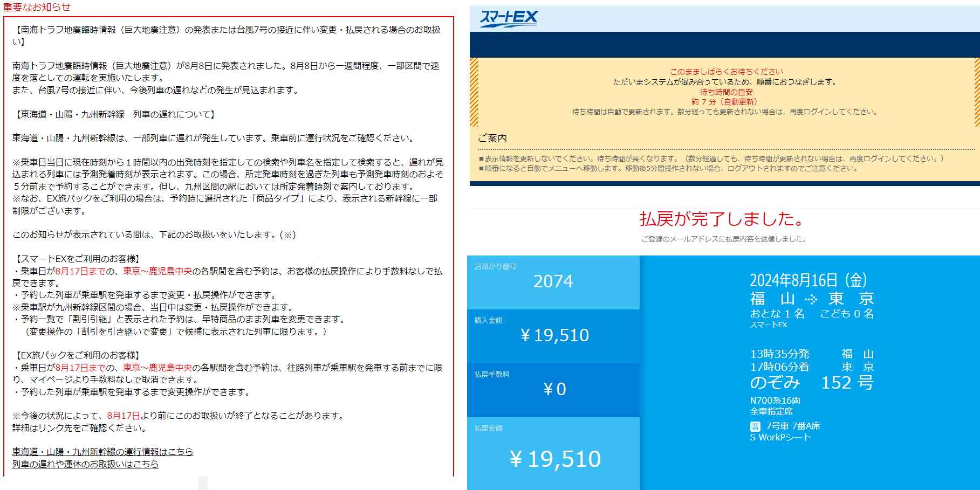
Task: Click the 全車指定席 text
Action: click(x=771, y=411)
